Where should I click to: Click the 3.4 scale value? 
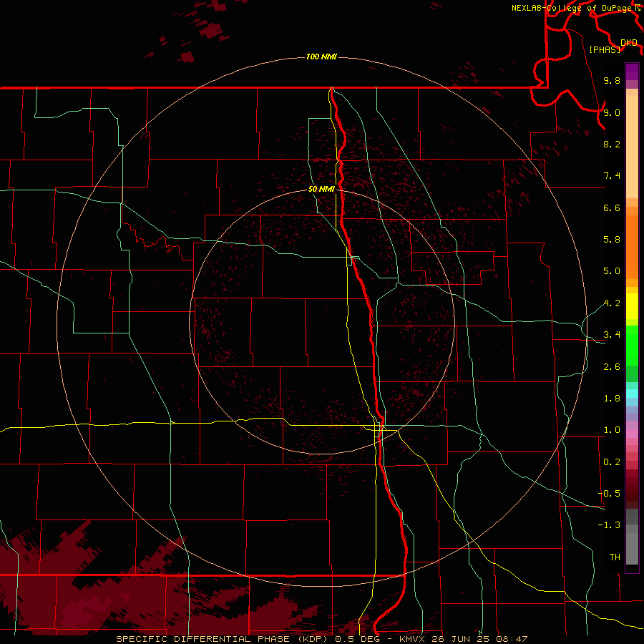click(x=612, y=335)
